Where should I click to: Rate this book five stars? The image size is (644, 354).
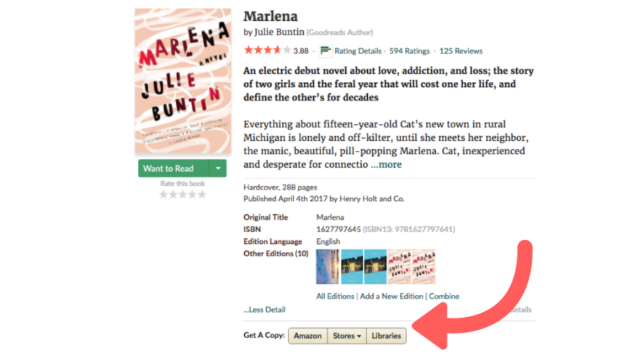coord(202,194)
